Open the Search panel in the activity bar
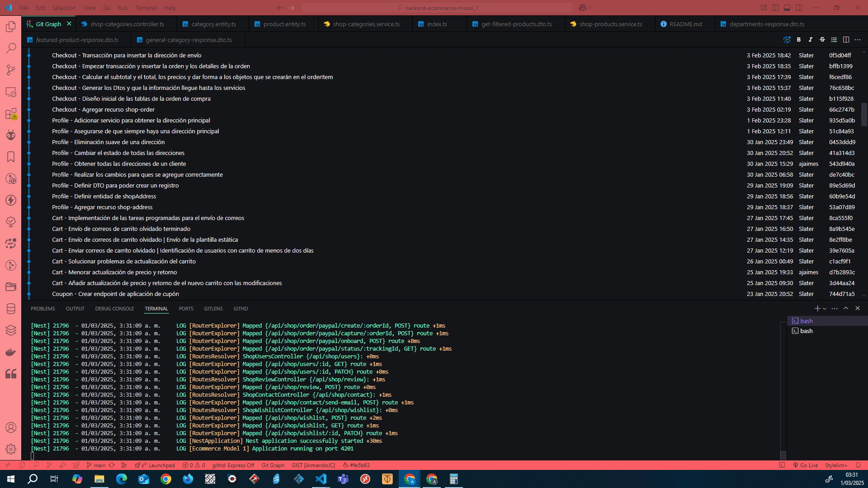 (11, 48)
